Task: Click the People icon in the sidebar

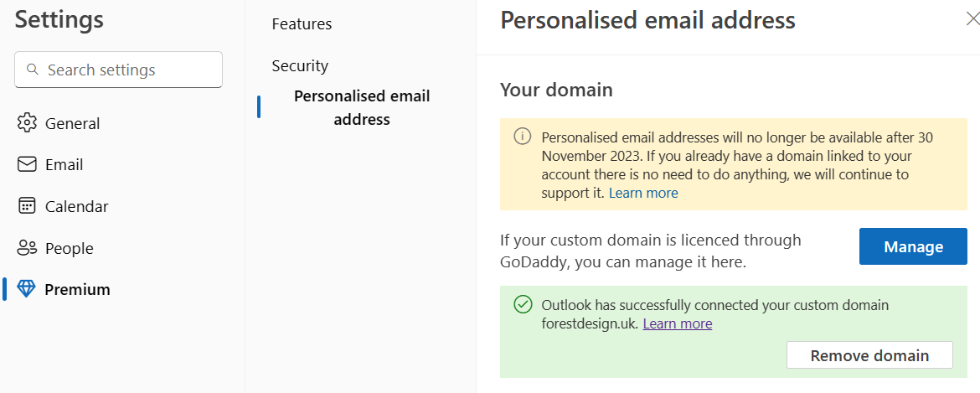Action: point(27,248)
